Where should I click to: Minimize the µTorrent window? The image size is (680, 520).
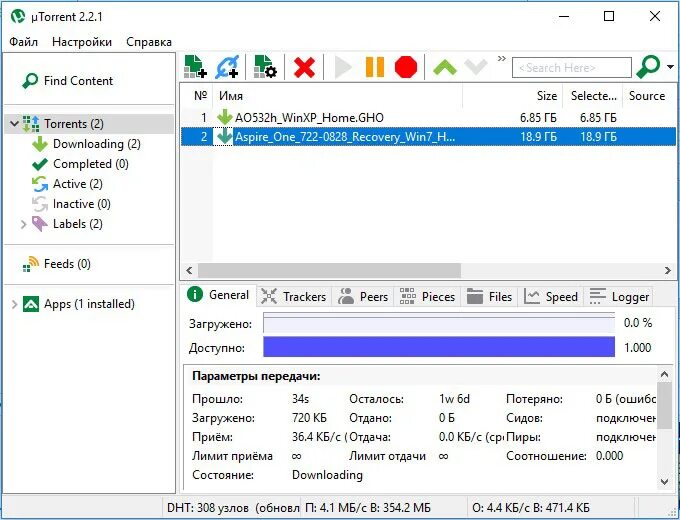click(564, 16)
